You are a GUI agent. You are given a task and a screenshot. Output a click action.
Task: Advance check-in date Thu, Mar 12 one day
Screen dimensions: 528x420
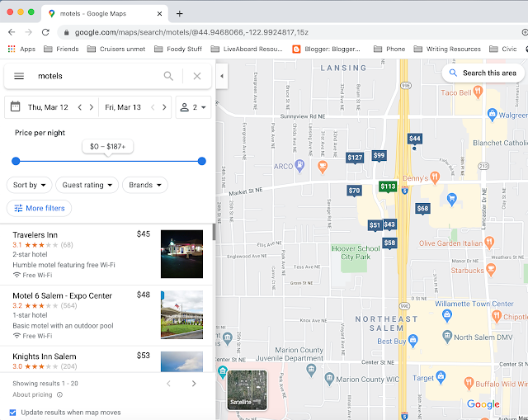coord(92,107)
